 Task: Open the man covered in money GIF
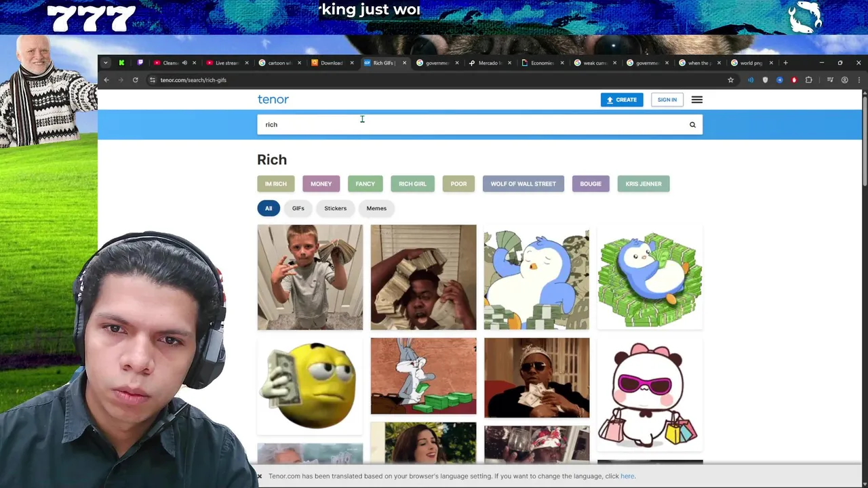tap(423, 277)
